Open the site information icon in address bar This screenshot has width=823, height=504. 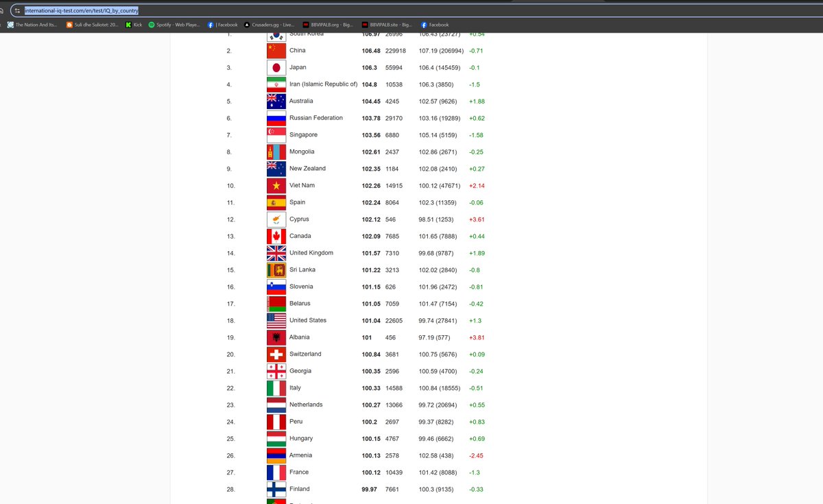[17, 11]
